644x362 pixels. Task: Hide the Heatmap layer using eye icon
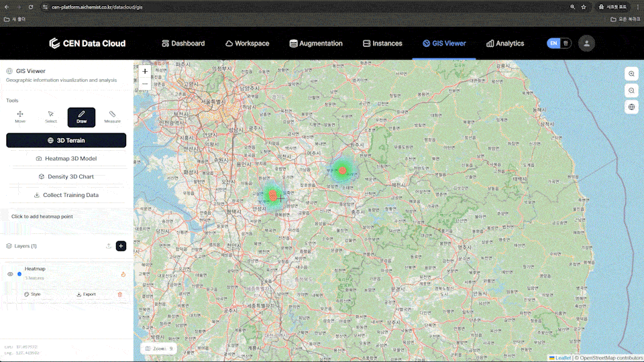pos(10,274)
